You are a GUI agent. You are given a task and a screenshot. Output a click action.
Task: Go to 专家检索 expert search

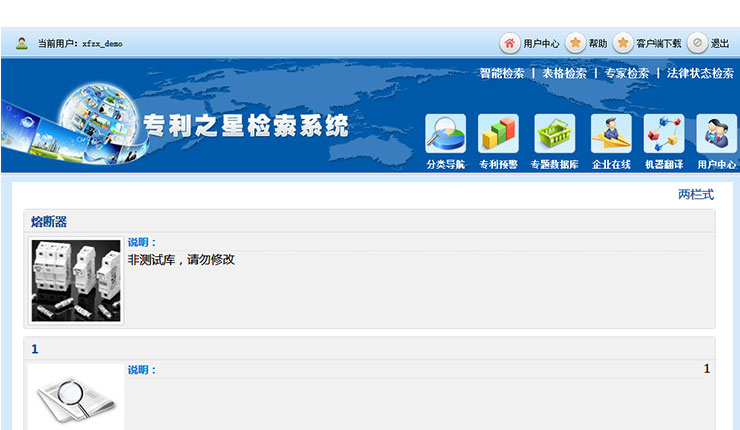point(626,73)
